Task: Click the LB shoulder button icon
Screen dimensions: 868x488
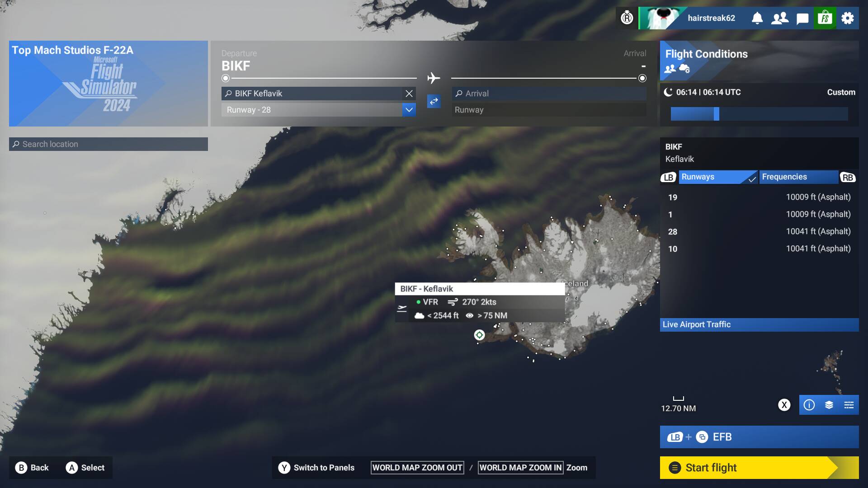Action: coord(669,178)
